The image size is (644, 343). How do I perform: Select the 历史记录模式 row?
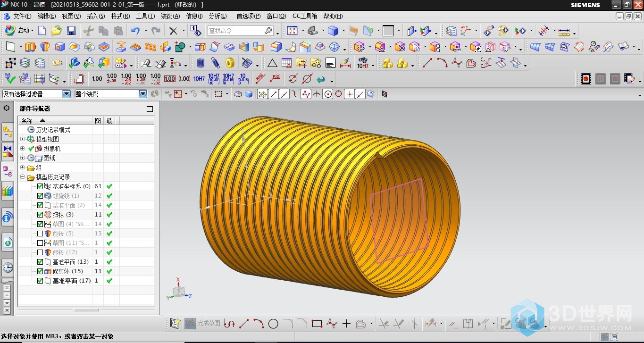pyautogui.click(x=53, y=130)
